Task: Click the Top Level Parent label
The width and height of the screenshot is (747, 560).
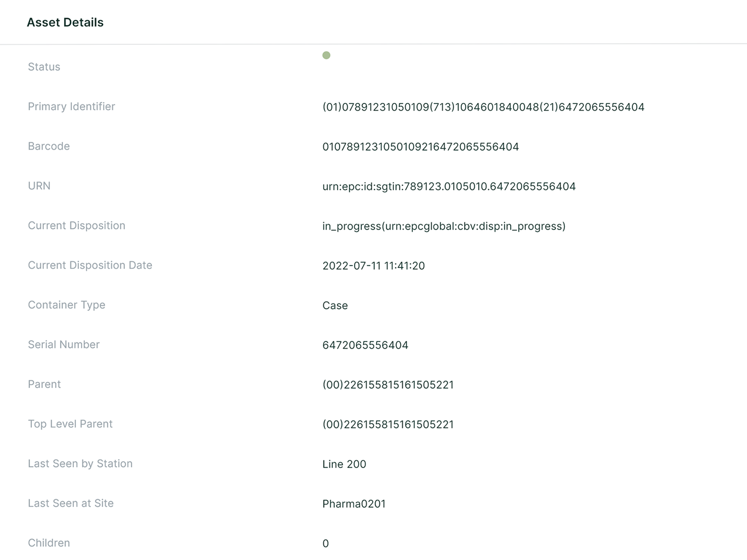Action: click(x=70, y=424)
